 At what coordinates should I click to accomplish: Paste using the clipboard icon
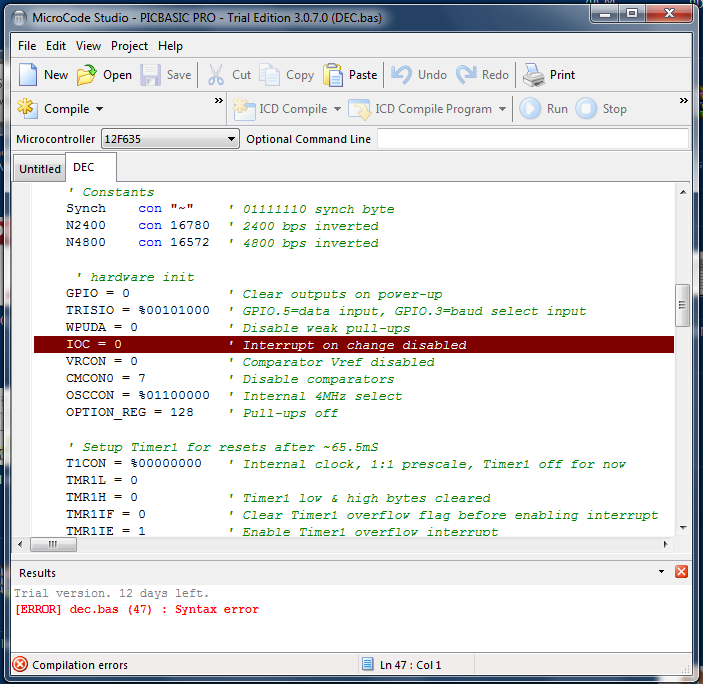coord(333,75)
